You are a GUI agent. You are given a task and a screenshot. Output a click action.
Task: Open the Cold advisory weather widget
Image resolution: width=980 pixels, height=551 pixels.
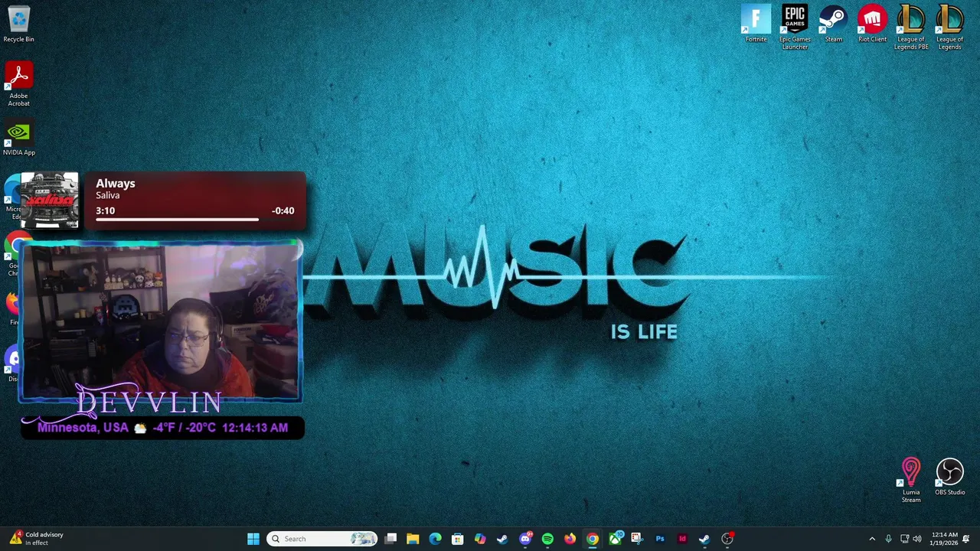[x=36, y=539]
